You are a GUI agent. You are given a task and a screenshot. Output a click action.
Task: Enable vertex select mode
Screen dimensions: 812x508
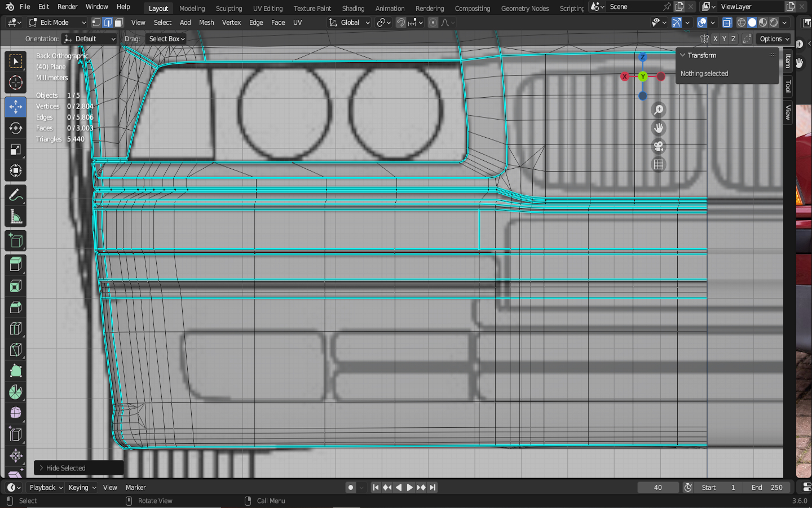pos(96,23)
